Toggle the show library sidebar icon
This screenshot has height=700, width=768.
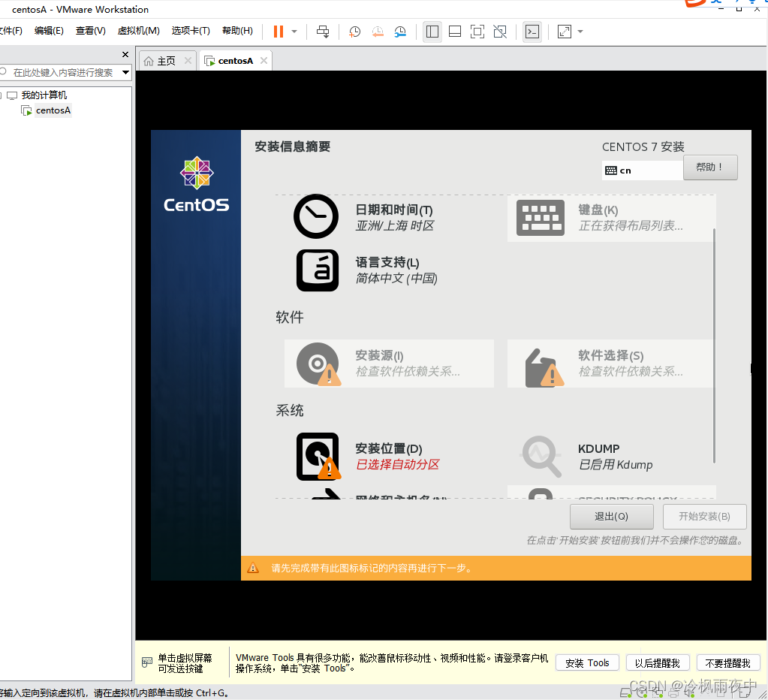click(x=432, y=32)
